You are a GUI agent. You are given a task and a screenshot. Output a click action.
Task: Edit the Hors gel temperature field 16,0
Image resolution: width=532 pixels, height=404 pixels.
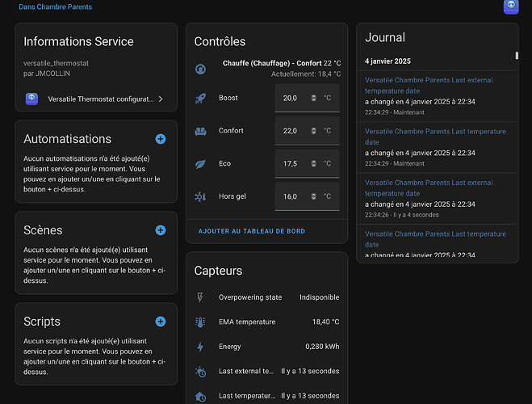(307, 196)
